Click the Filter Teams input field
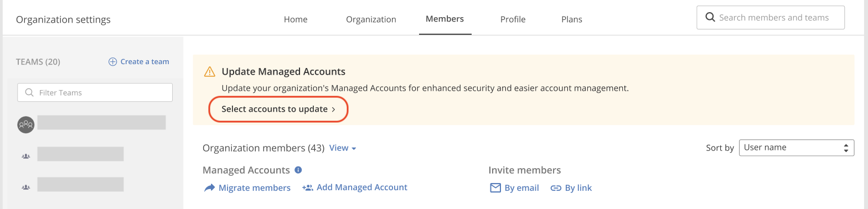This screenshot has height=209, width=868. 95,92
